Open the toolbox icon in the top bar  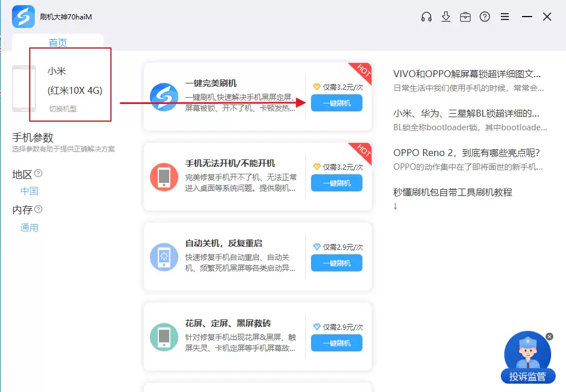(465, 17)
